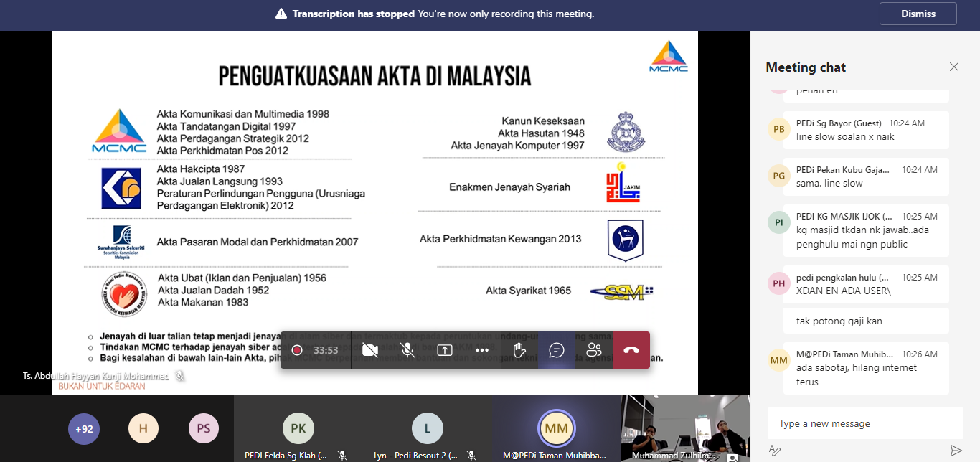The height and width of the screenshot is (462, 980).
Task: Click muted mic icon beside Lyn - Pedi Besout 2
Action: pyautogui.click(x=471, y=455)
